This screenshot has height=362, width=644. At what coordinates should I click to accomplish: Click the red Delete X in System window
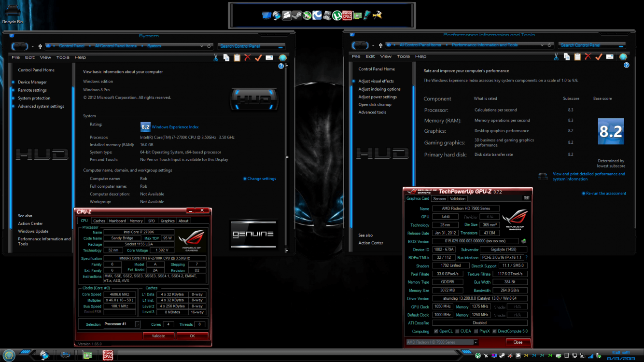248,57
